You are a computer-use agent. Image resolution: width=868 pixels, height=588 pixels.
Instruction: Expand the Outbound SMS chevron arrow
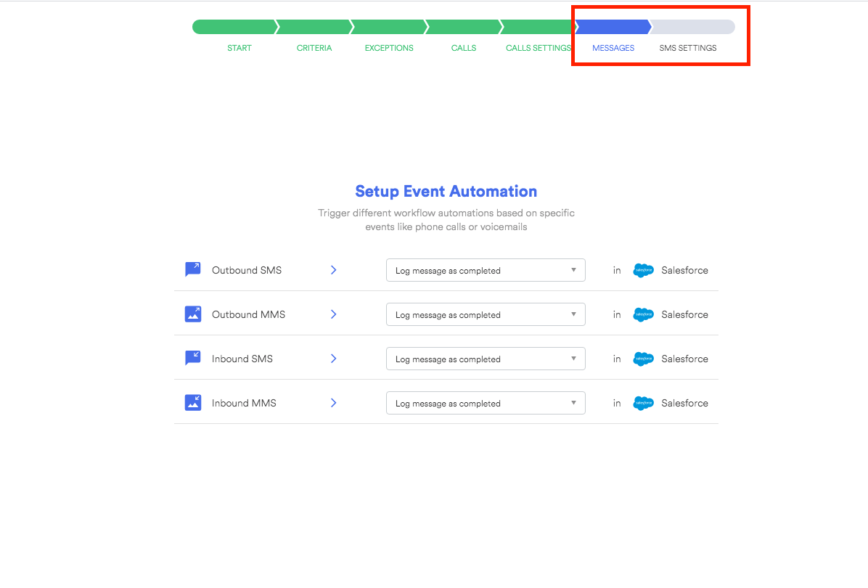click(x=333, y=269)
